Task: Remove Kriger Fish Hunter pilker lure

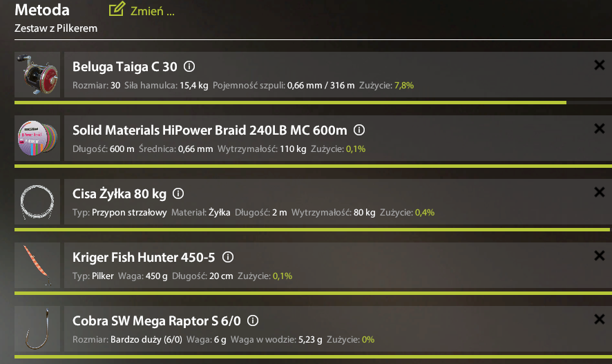Action: point(599,256)
